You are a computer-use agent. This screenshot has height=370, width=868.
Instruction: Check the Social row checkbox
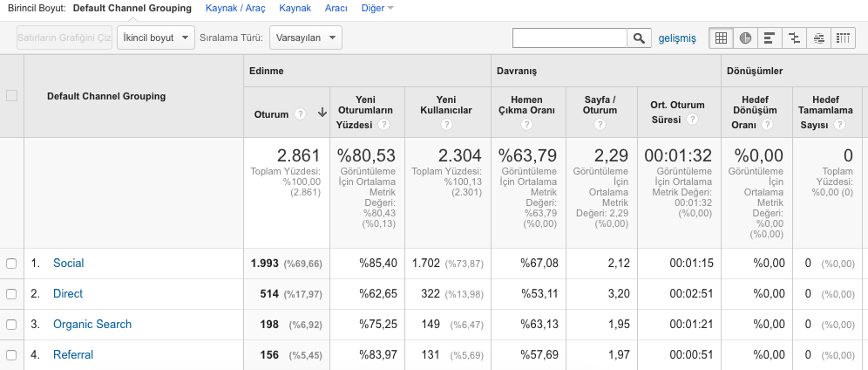click(x=11, y=264)
